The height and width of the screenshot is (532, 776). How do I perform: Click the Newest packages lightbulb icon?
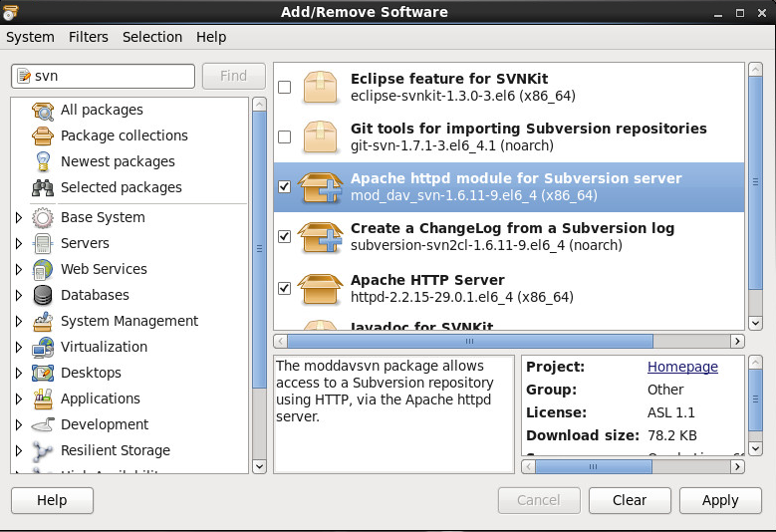pos(43,161)
